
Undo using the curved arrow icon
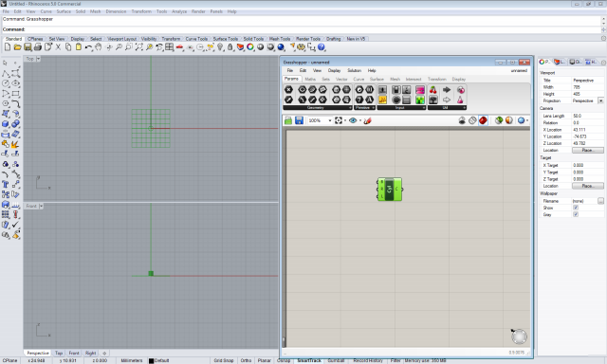[x=88, y=47]
